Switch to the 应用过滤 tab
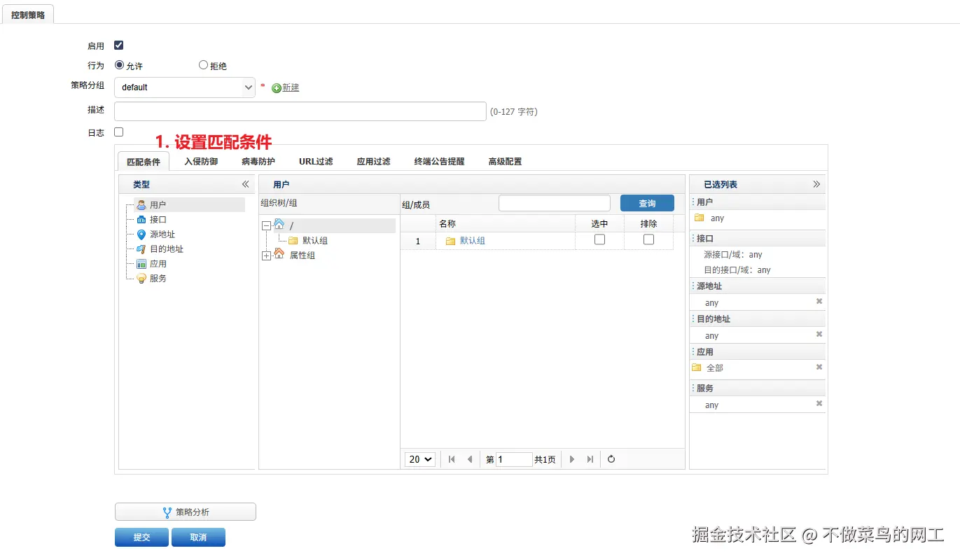 point(373,161)
